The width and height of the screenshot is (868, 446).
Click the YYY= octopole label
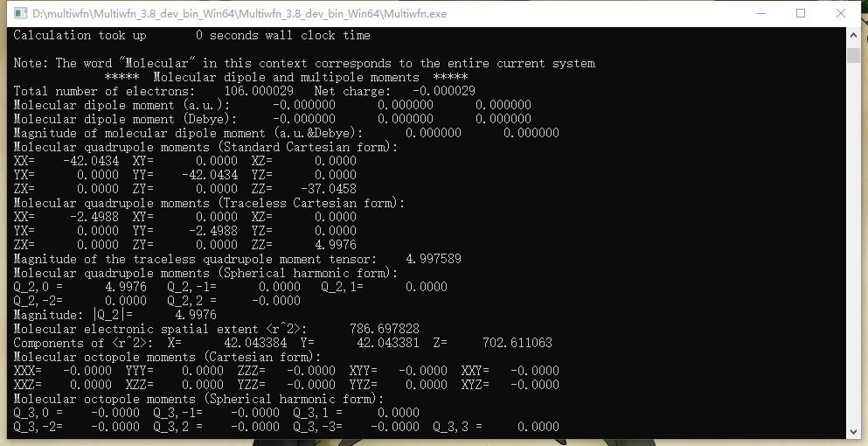tap(140, 371)
